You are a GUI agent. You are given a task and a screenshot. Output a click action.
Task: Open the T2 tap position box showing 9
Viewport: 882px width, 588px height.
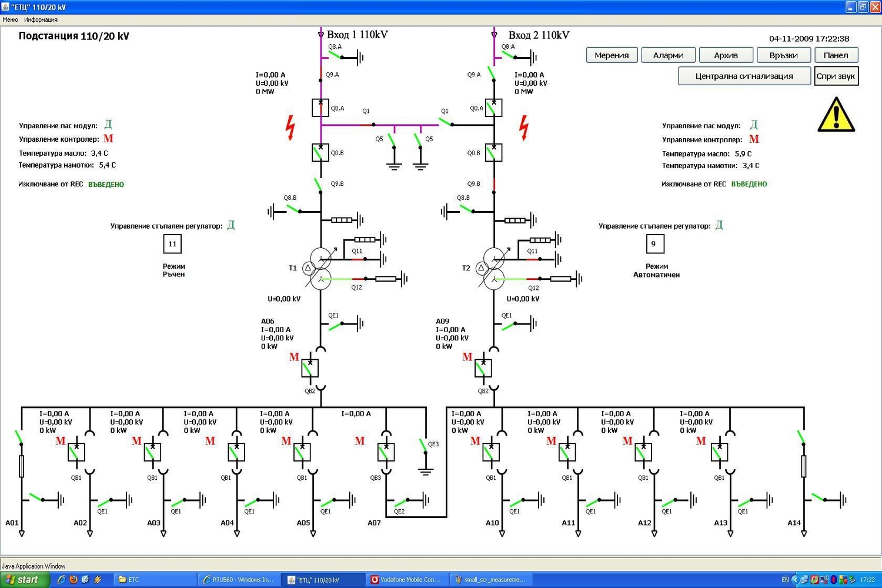(x=654, y=244)
